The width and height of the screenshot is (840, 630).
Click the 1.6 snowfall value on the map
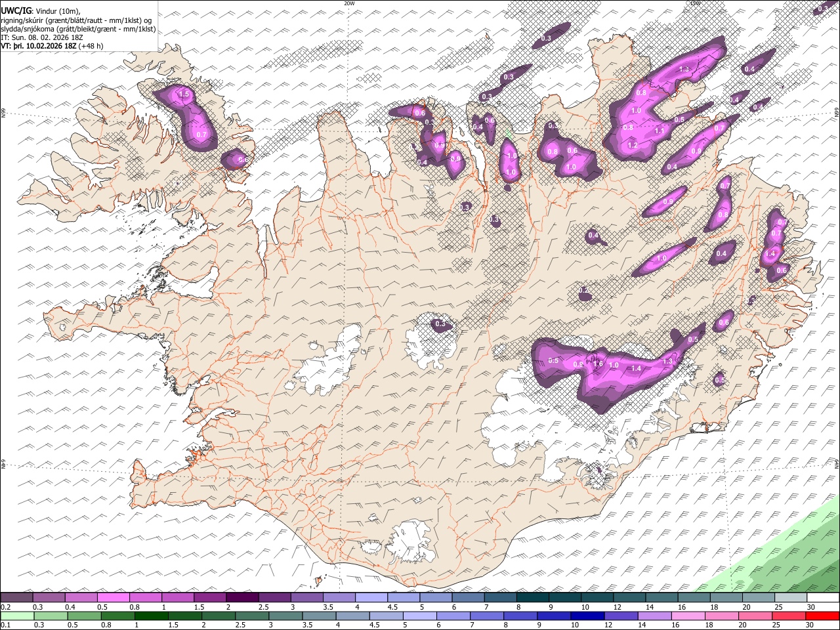(x=598, y=364)
